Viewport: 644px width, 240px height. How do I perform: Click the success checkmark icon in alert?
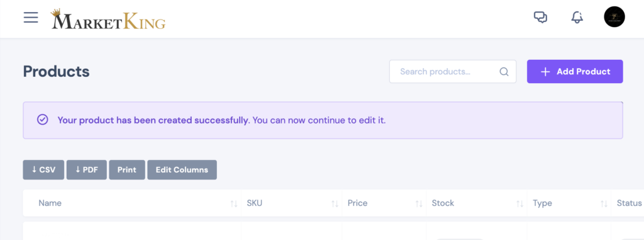43,120
